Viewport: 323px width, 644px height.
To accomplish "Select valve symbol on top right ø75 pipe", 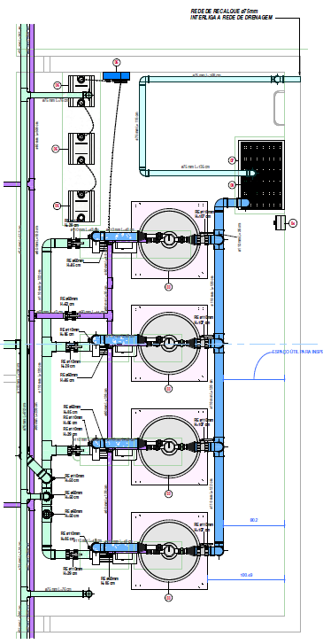I will tap(278, 79).
